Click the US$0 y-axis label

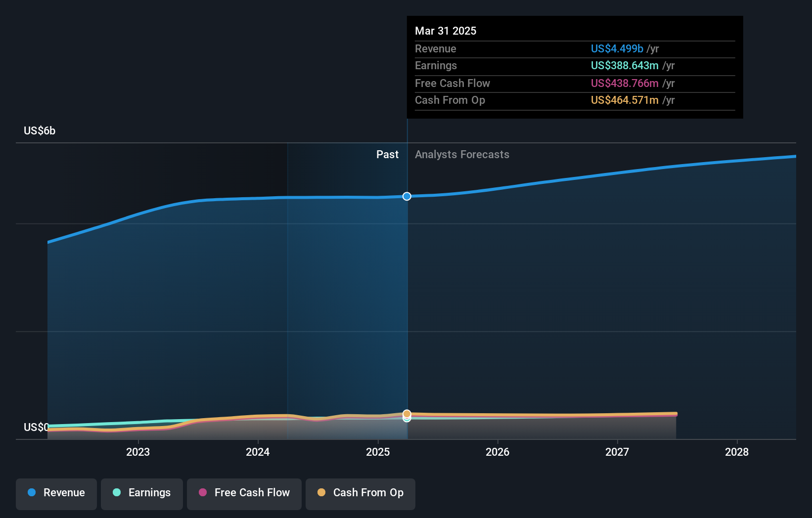(36, 427)
